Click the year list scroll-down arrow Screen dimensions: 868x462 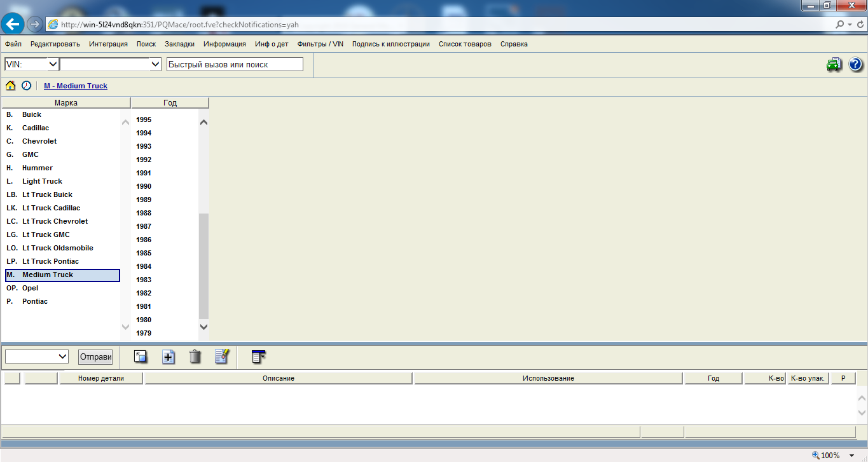(203, 327)
